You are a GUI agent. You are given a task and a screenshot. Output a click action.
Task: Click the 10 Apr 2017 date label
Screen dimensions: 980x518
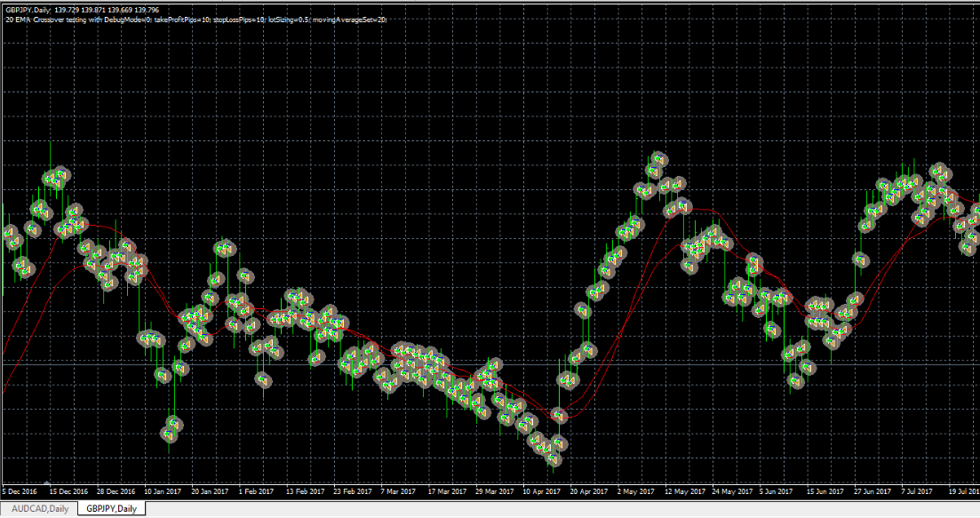pyautogui.click(x=541, y=491)
